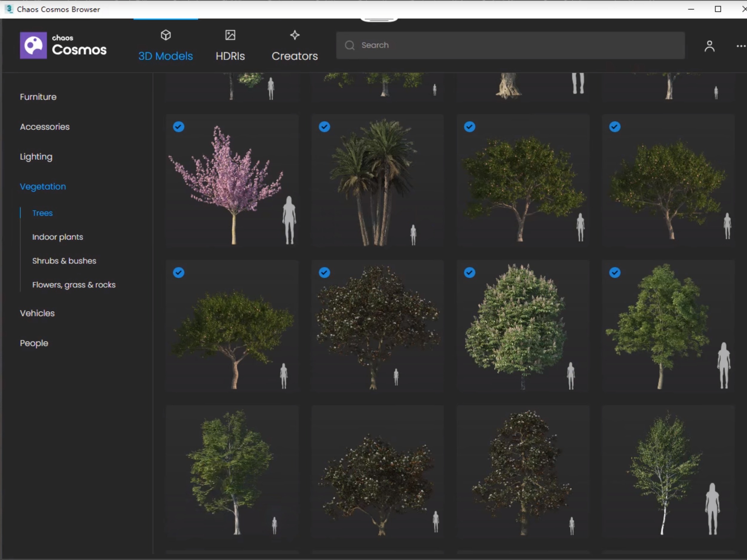
Task: Click inside the Search field
Action: click(x=439, y=45)
